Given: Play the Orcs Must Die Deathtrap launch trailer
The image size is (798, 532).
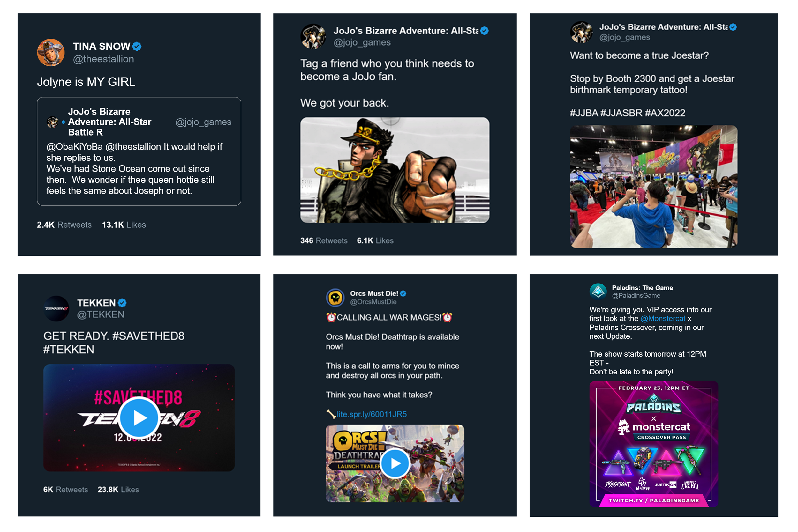Looking at the screenshot, I should click(395, 463).
